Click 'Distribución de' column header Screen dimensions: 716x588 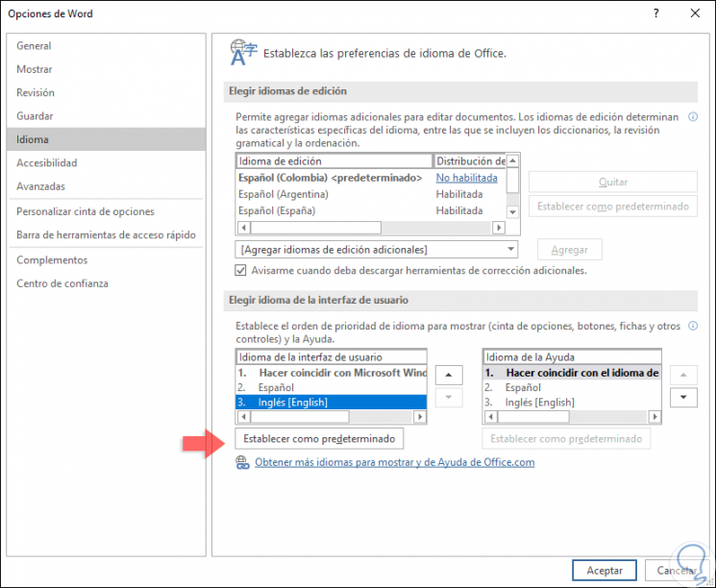tap(470, 160)
